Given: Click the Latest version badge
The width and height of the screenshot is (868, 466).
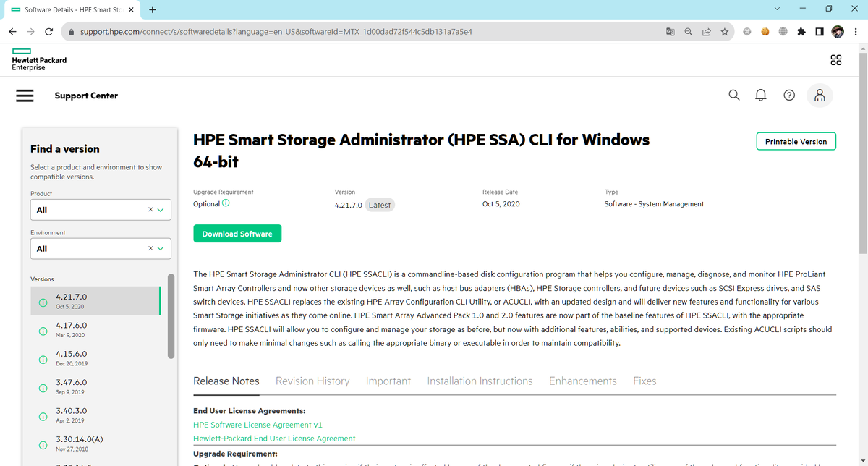Looking at the screenshot, I should 379,205.
